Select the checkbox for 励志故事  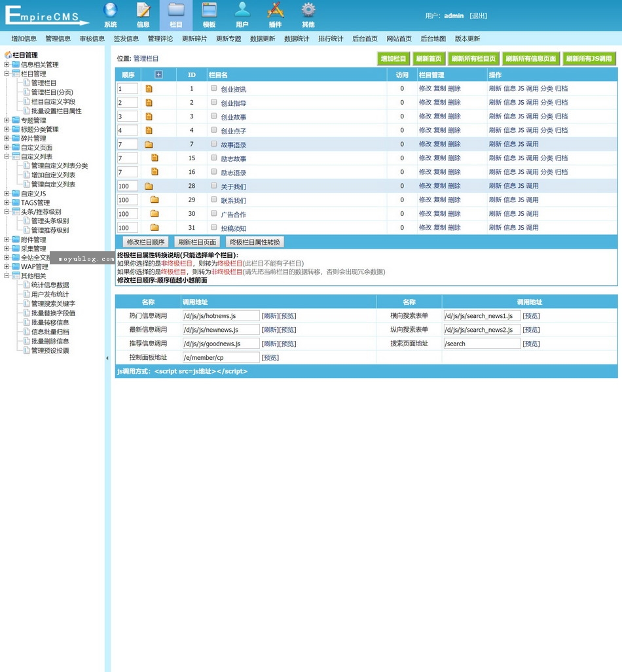pos(214,158)
